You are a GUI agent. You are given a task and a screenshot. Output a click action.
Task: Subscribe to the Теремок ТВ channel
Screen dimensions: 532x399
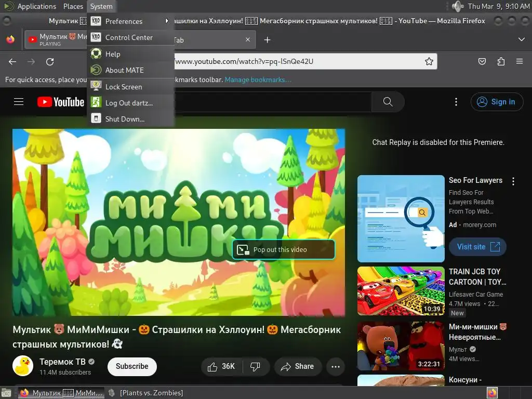pos(132,366)
